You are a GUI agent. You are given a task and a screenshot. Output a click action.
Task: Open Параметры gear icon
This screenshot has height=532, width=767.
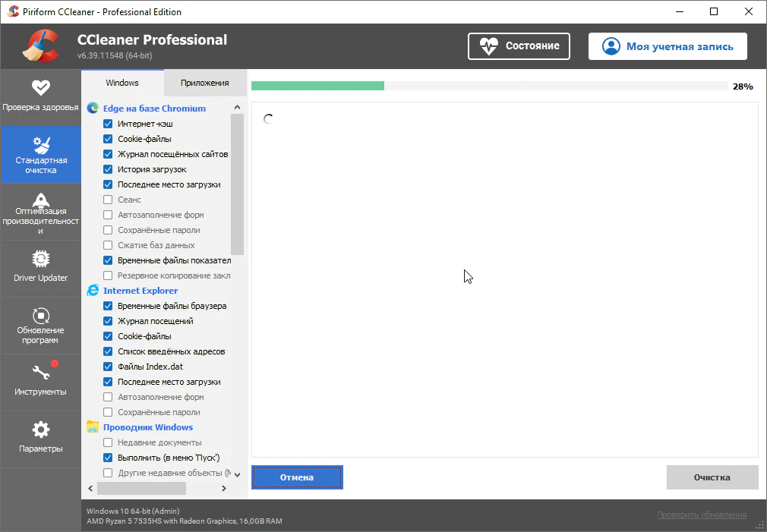[x=41, y=430]
